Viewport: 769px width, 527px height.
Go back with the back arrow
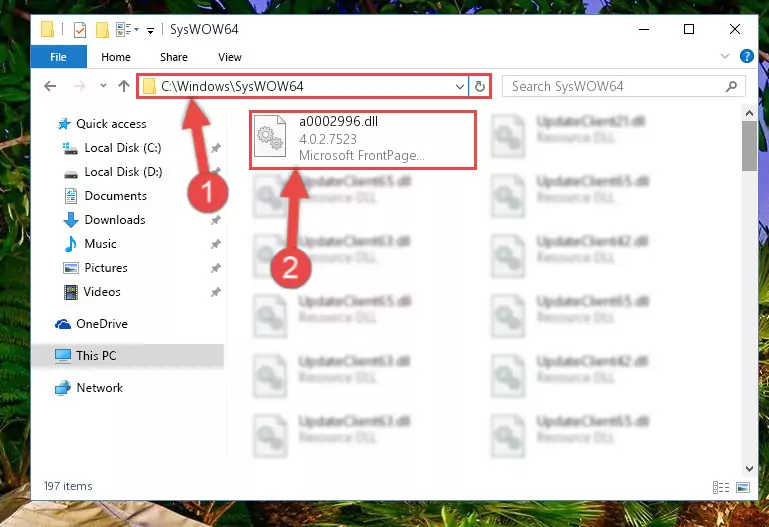(x=50, y=86)
